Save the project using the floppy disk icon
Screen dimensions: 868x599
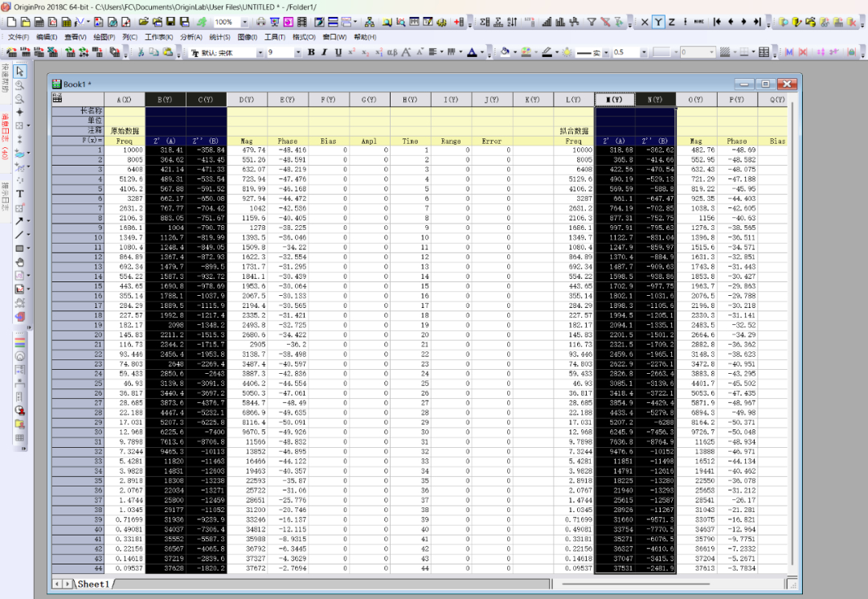(x=170, y=23)
